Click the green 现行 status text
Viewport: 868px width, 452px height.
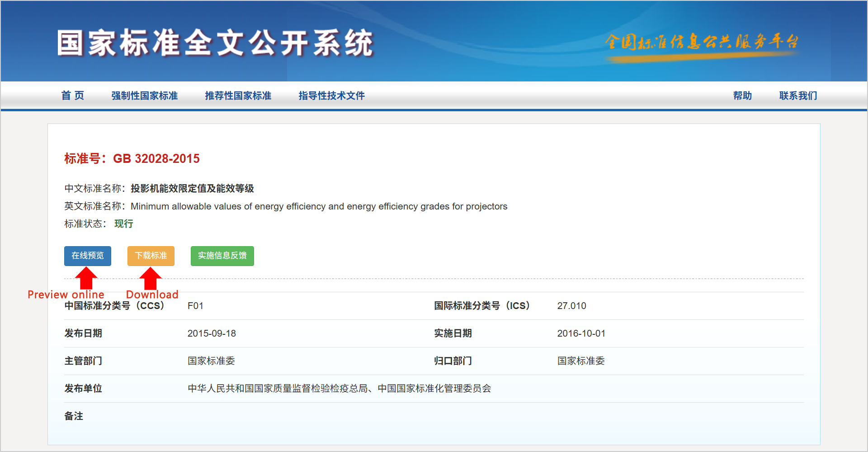coord(123,224)
